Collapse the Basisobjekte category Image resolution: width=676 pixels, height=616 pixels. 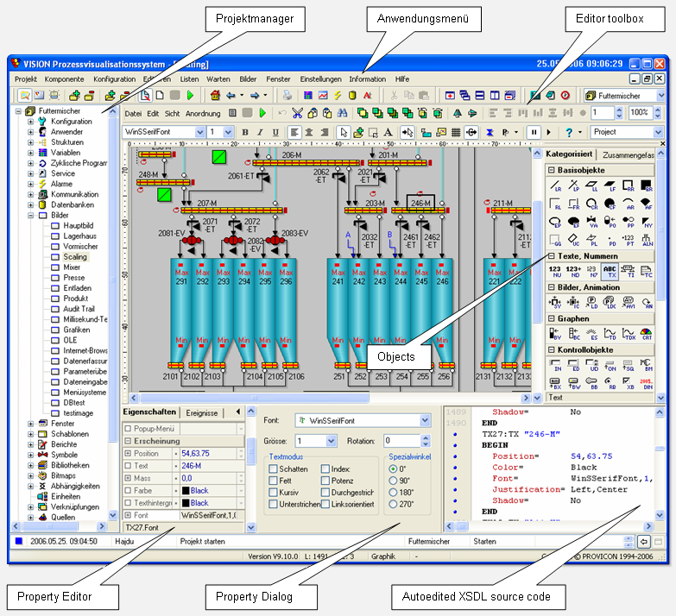point(551,169)
